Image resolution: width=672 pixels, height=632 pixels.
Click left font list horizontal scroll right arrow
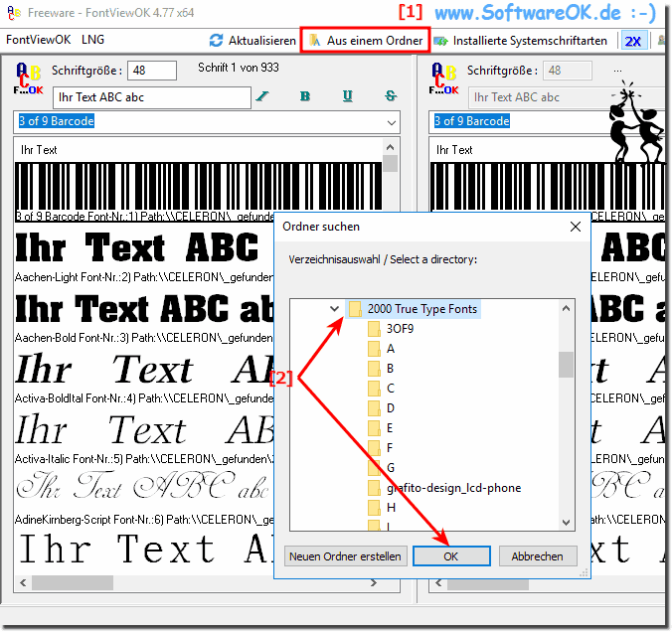[x=374, y=582]
